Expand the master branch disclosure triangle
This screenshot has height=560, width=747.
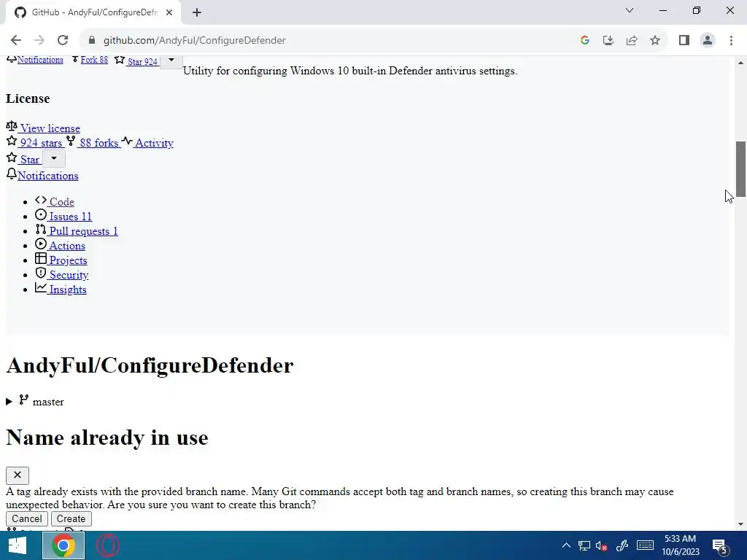click(x=9, y=402)
